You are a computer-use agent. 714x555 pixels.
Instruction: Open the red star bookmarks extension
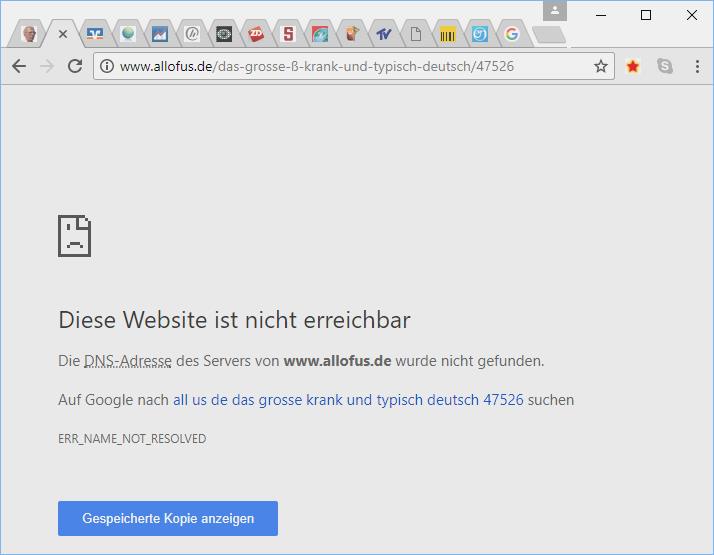(632, 66)
